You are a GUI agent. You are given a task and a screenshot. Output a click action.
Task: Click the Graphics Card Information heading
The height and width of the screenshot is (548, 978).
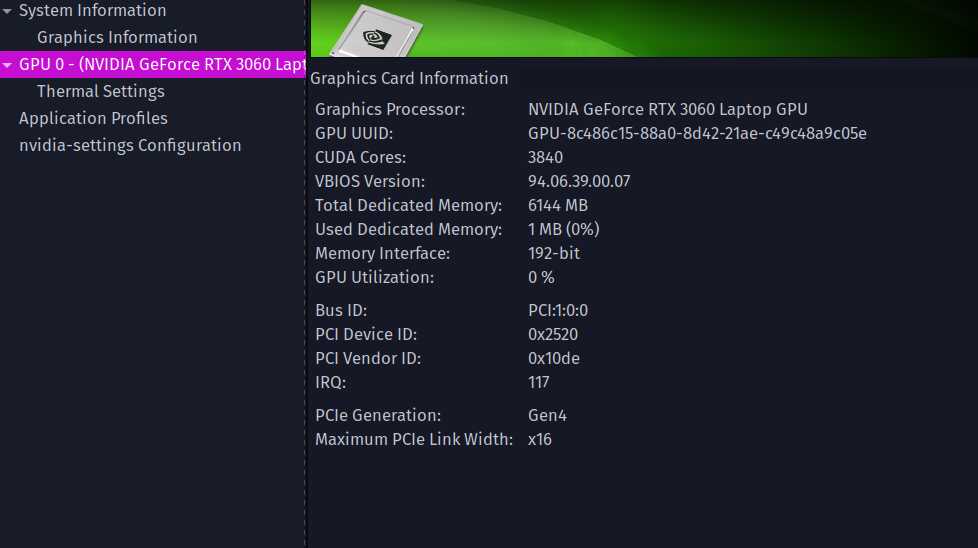click(409, 79)
